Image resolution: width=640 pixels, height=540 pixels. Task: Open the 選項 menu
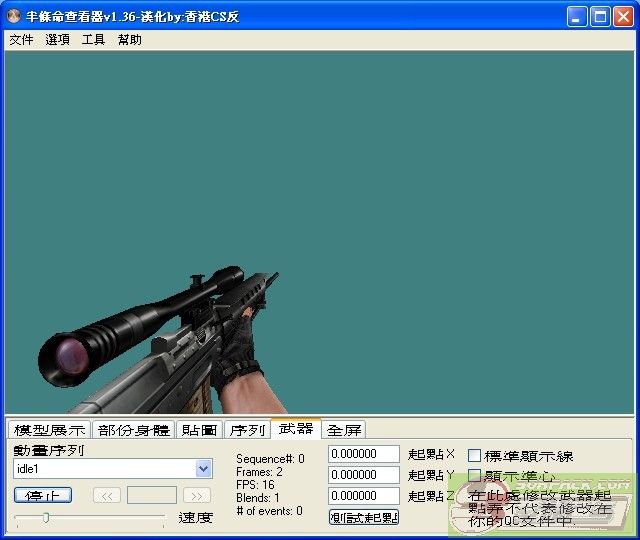(57, 40)
